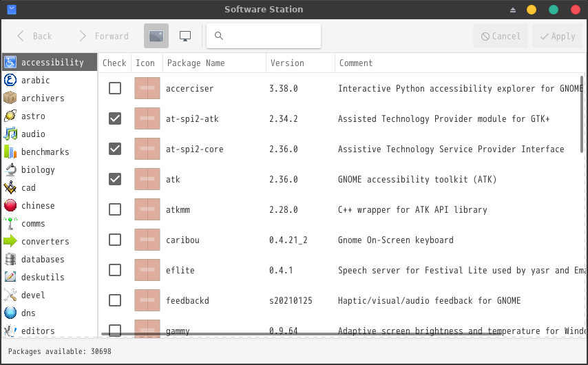Screen dimensions: 588x365
Task: Click the Icon column header
Action: [x=147, y=63]
